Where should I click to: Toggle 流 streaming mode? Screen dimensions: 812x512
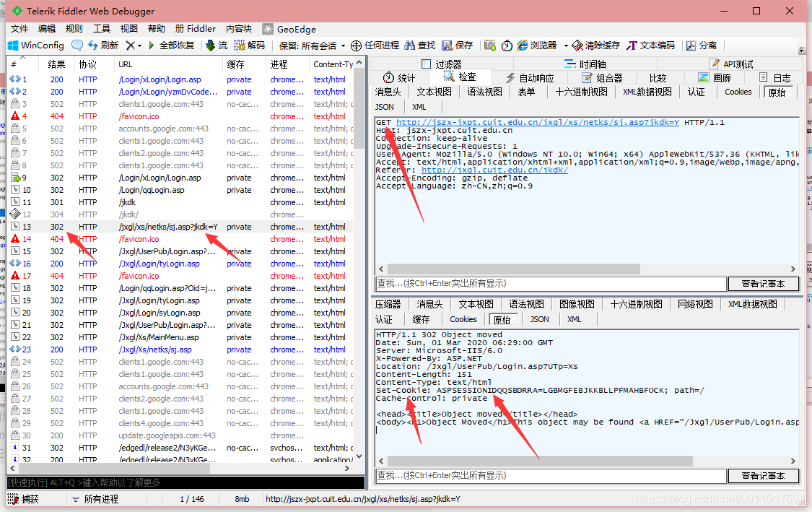217,45
